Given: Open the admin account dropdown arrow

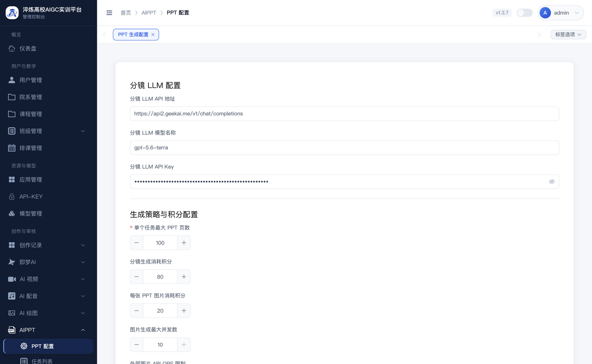Looking at the screenshot, I should pyautogui.click(x=577, y=13).
